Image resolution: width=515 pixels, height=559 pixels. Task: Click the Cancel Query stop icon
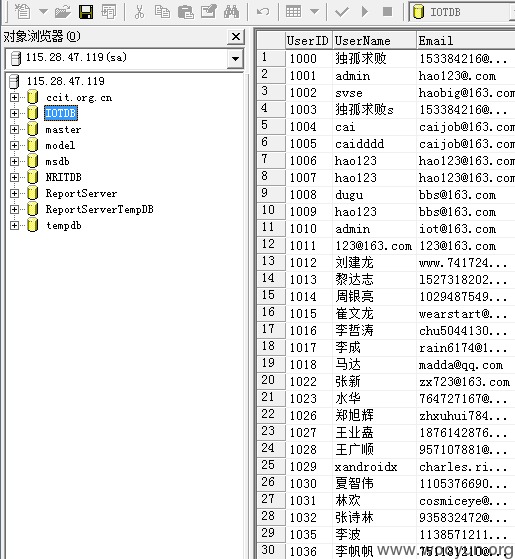(x=387, y=12)
